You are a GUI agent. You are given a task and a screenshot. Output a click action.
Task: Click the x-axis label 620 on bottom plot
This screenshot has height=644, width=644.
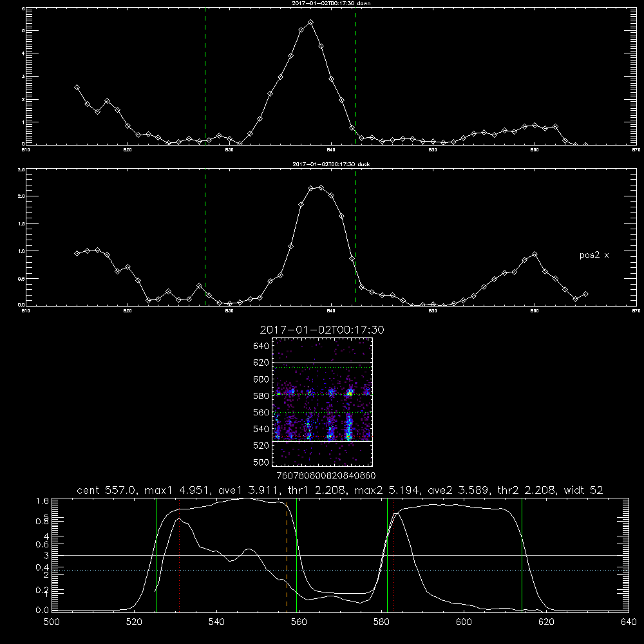point(547,622)
